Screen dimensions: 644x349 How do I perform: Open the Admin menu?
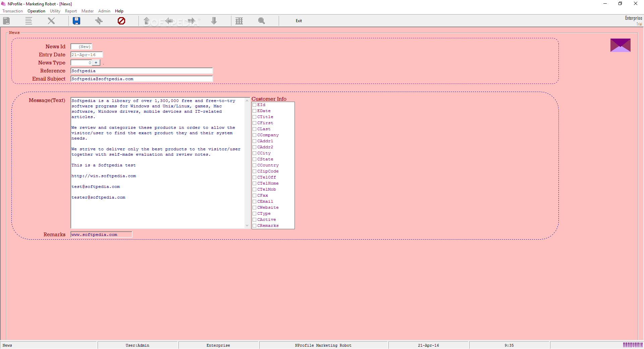[x=104, y=11]
